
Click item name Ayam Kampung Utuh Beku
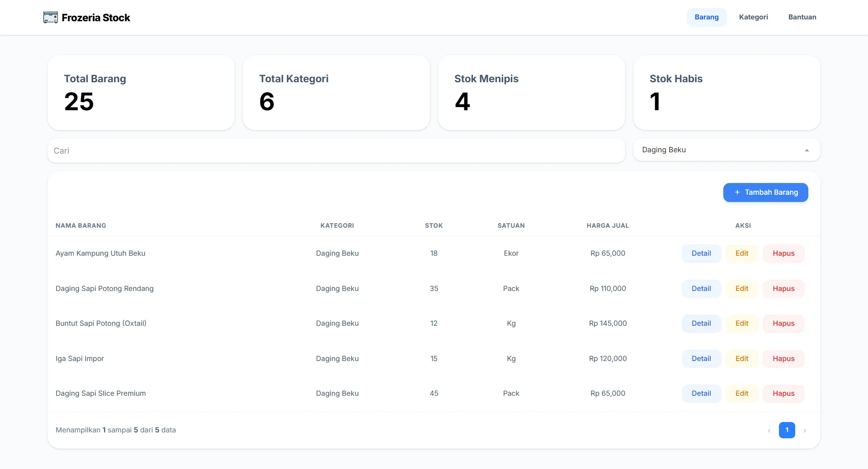pos(100,253)
